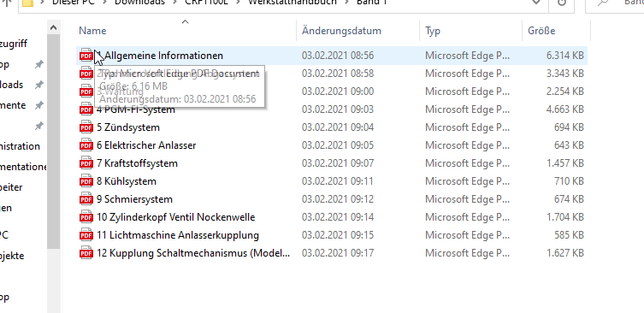The image size is (644, 313).
Task: Click pin icon beside sidebar entry ending 'mente'
Action: [39, 105]
